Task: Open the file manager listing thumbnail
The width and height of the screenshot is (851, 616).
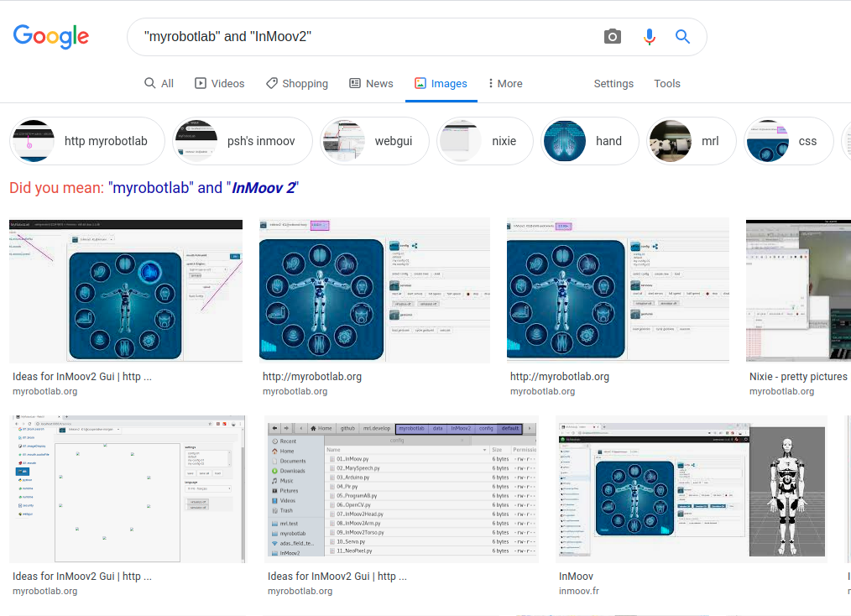Action: tap(402, 489)
